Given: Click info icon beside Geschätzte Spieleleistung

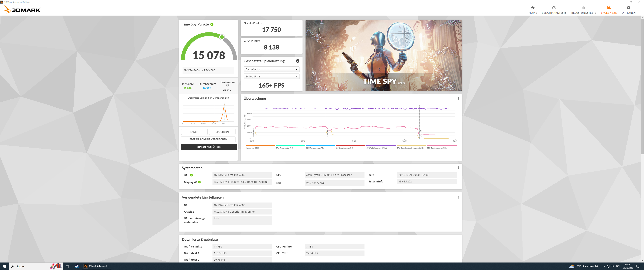Looking at the screenshot, I should click(x=297, y=61).
